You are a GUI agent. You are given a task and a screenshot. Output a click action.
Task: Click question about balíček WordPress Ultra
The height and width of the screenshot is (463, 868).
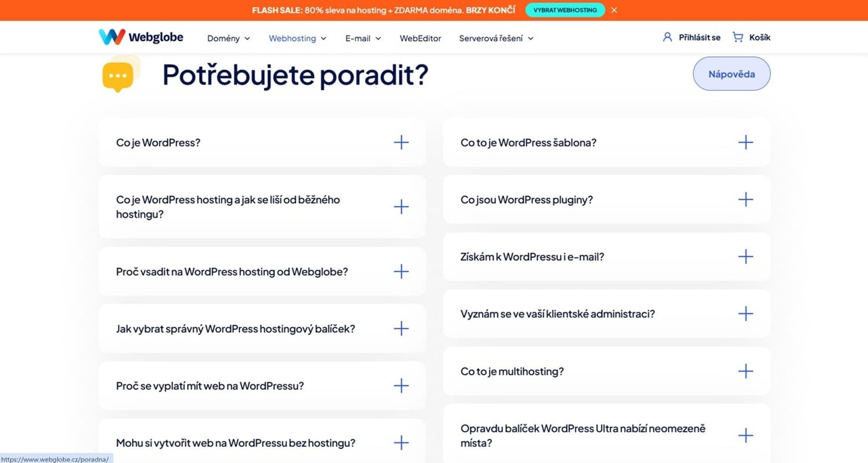tap(583, 436)
